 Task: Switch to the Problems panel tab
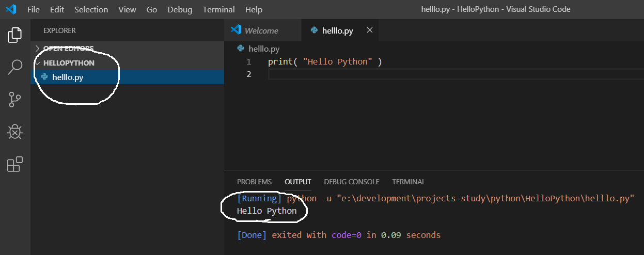(x=254, y=182)
